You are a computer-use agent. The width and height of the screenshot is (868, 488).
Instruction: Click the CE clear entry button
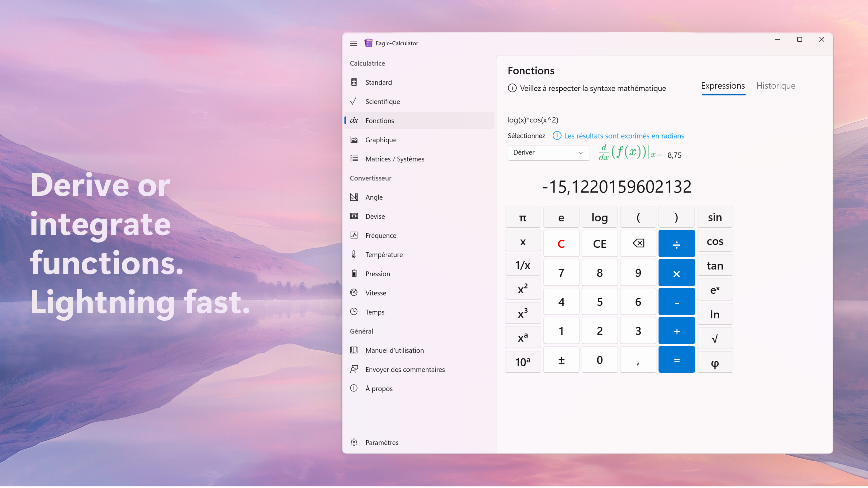pyautogui.click(x=599, y=244)
